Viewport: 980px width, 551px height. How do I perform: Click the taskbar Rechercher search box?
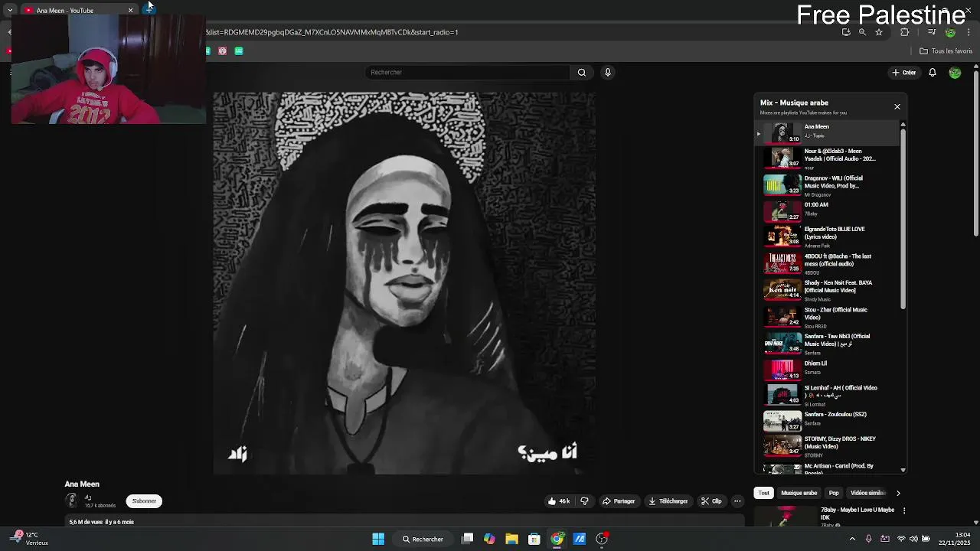pyautogui.click(x=423, y=539)
